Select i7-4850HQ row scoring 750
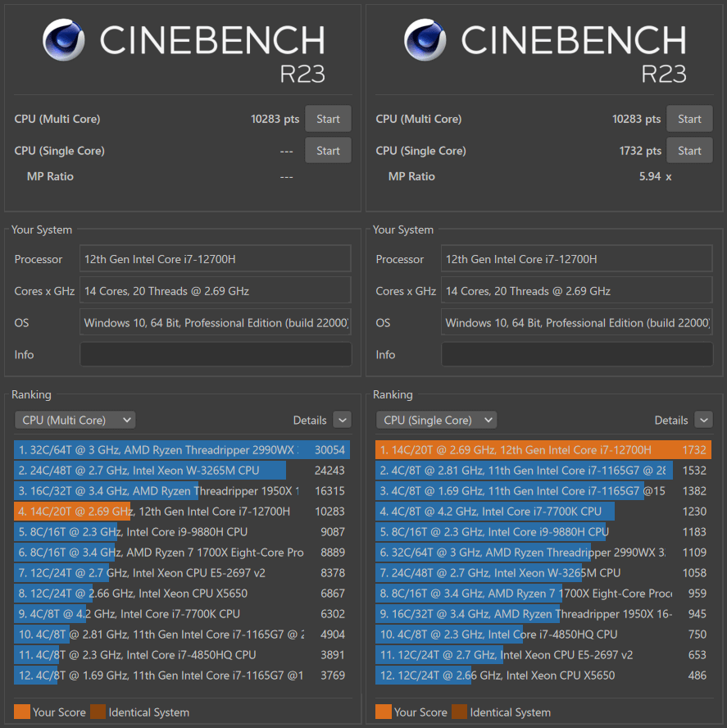This screenshot has width=727, height=728. coord(543,635)
